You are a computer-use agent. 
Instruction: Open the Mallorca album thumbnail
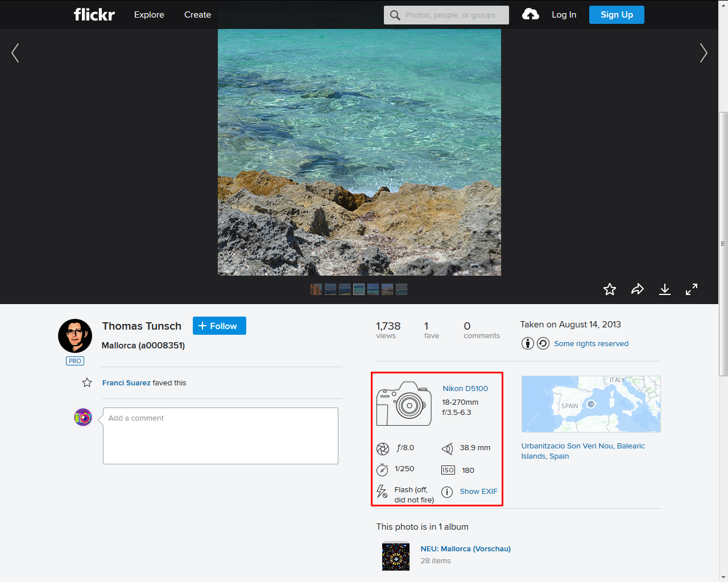pyautogui.click(x=396, y=556)
